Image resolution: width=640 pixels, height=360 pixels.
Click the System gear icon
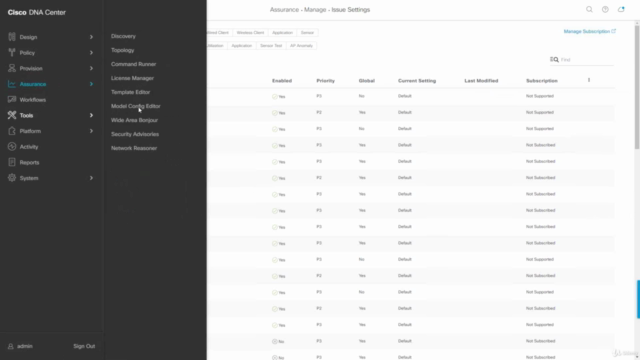point(12,178)
